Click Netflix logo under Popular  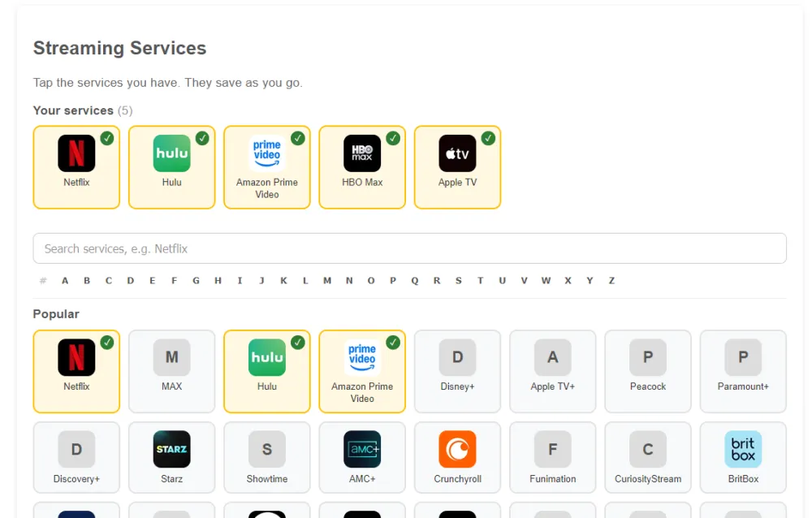pyautogui.click(x=76, y=357)
